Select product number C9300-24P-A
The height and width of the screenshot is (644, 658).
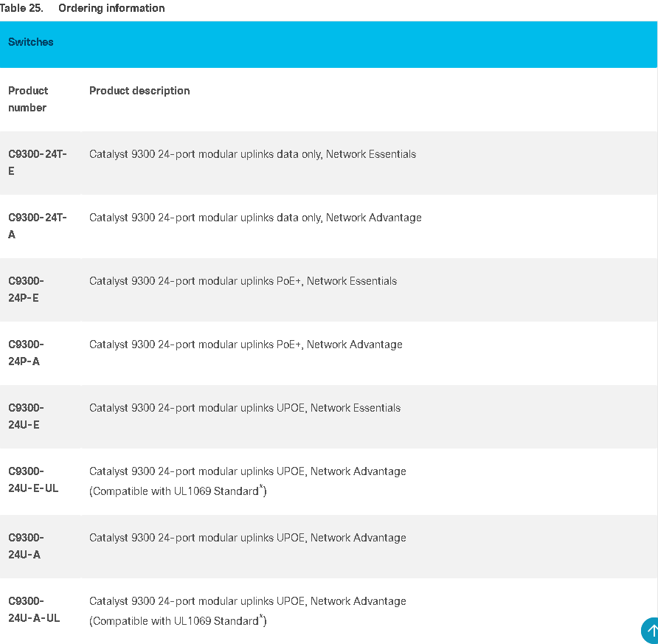(26, 353)
